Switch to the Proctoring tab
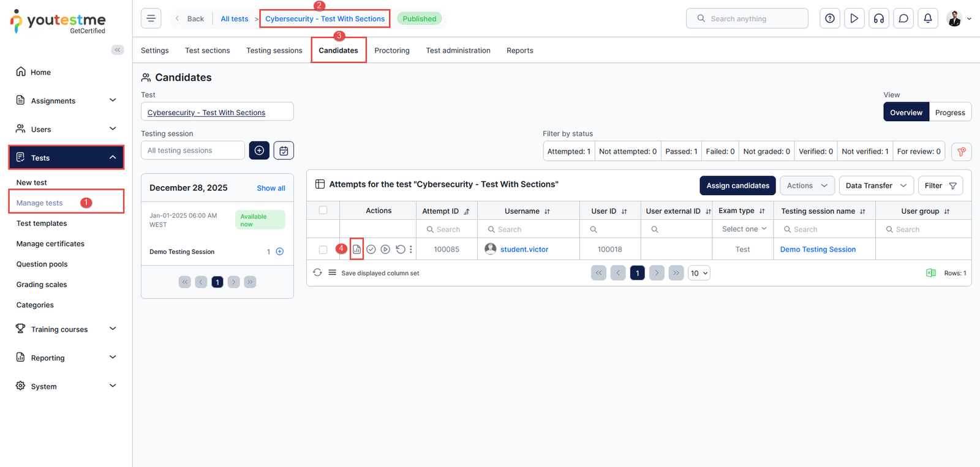Viewport: 980px width, 467px height. point(391,51)
